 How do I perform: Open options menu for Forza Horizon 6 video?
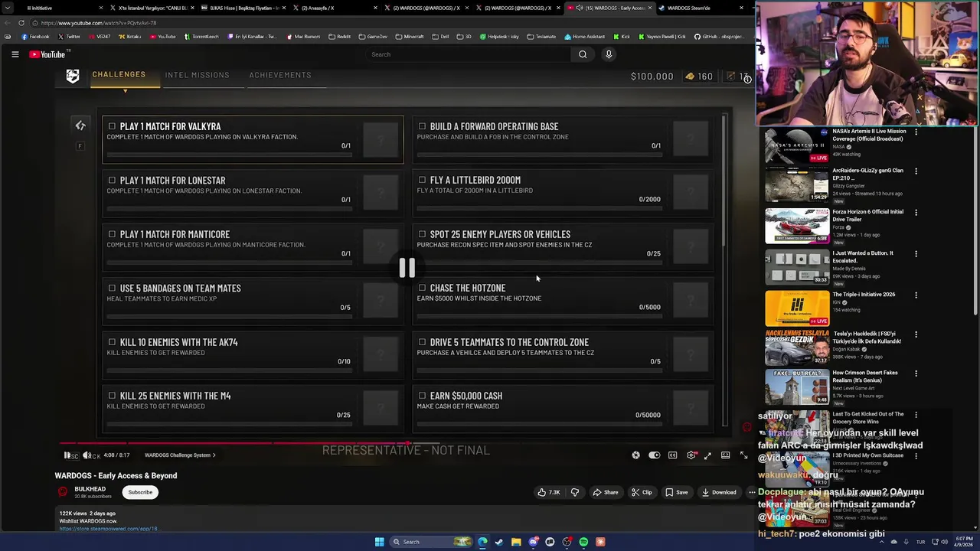pos(916,212)
